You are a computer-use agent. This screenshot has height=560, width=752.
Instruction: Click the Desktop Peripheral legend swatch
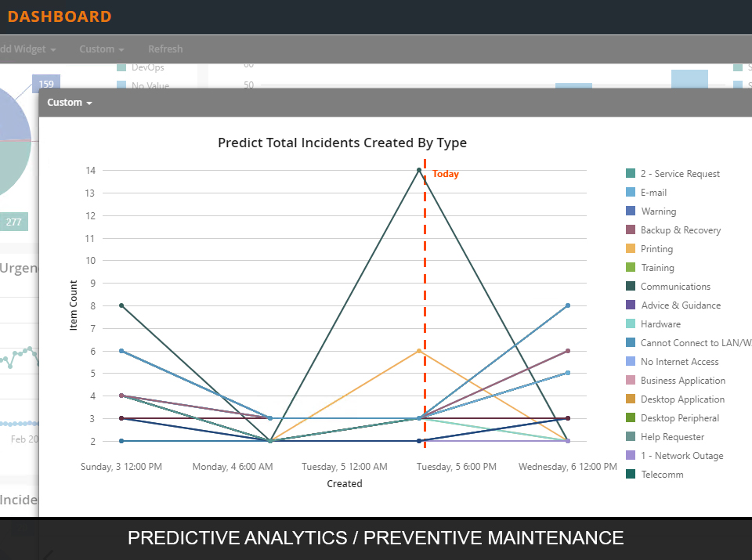click(631, 418)
